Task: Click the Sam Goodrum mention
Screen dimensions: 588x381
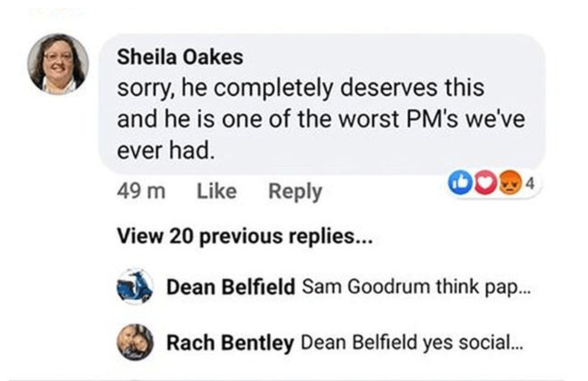Action: click(366, 287)
